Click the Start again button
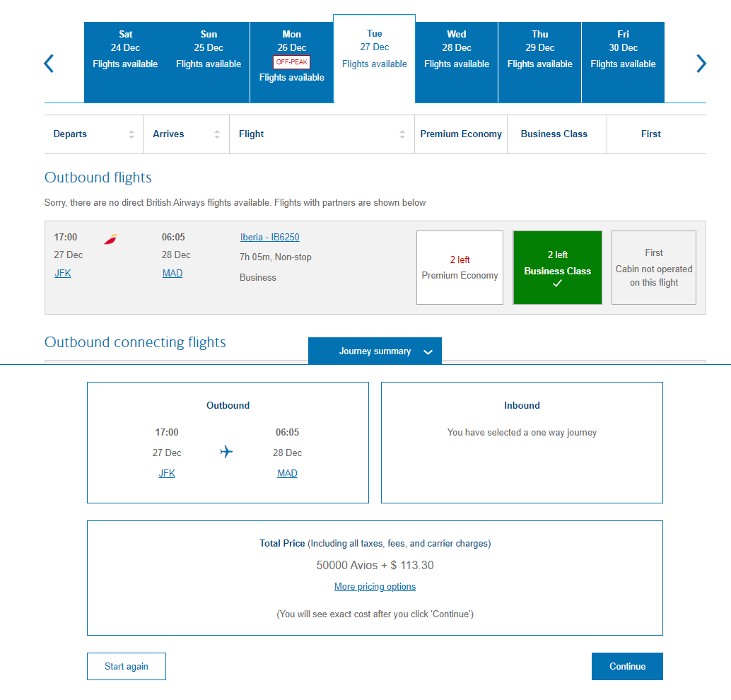Viewport: 731px width, 700px height. pyautogui.click(x=127, y=667)
